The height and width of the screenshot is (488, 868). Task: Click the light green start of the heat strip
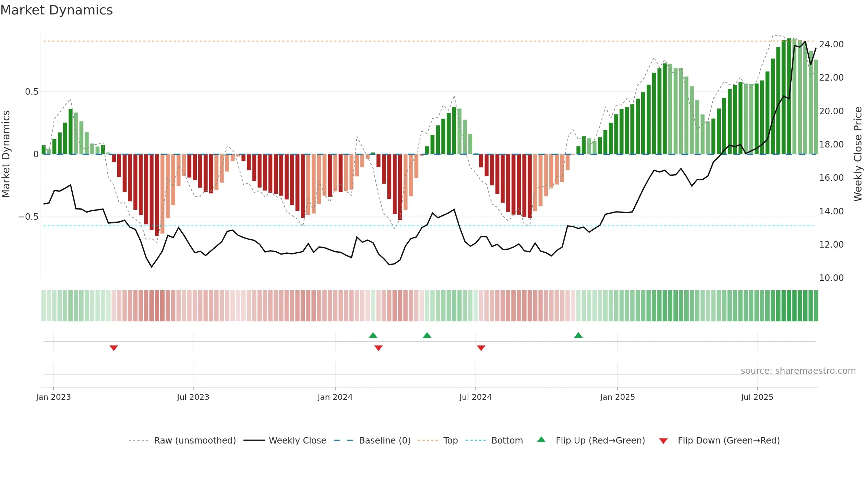[x=43, y=306]
